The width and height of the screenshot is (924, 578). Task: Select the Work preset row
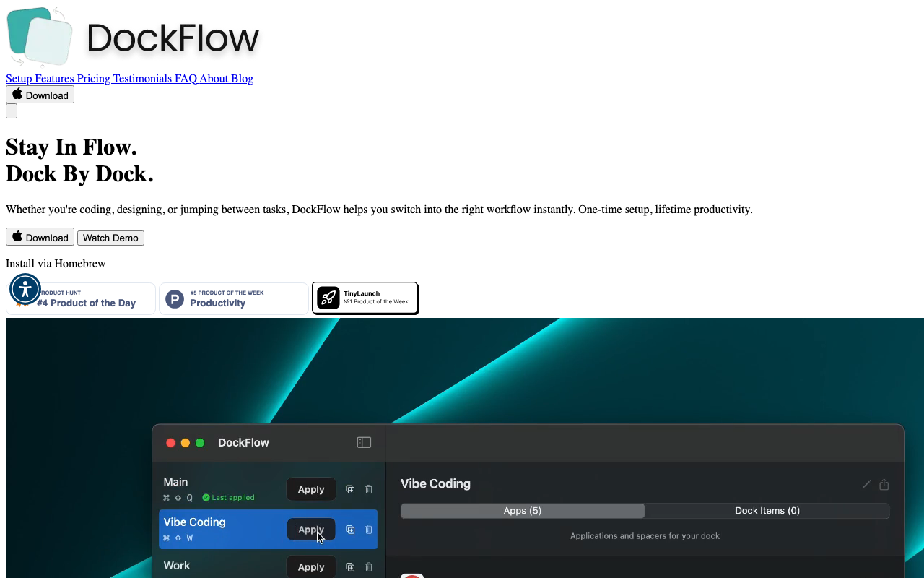click(x=268, y=565)
